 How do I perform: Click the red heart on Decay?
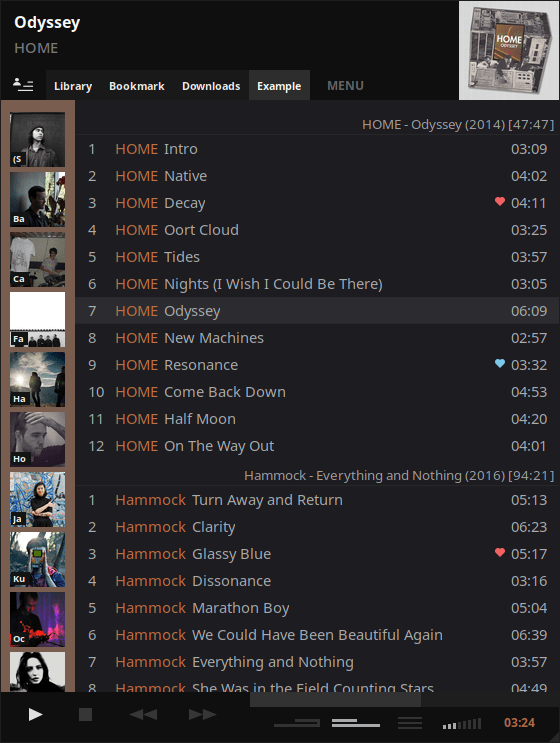[x=499, y=201]
